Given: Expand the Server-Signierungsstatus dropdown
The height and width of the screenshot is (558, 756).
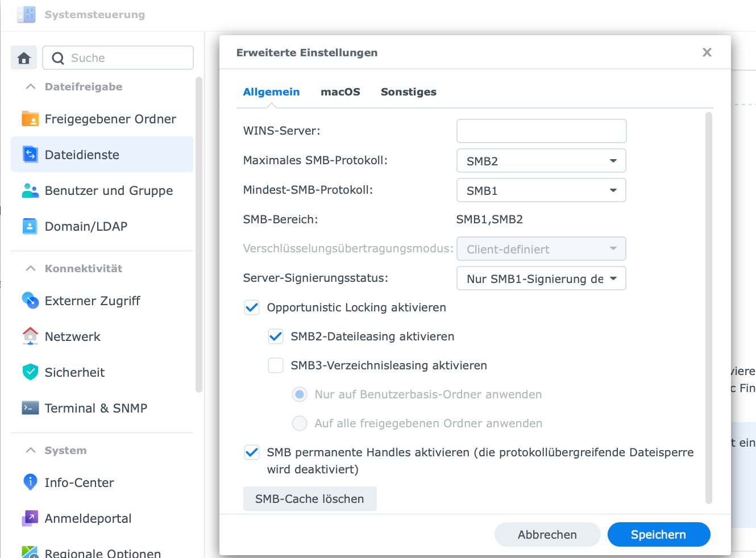Looking at the screenshot, I should pyautogui.click(x=541, y=278).
